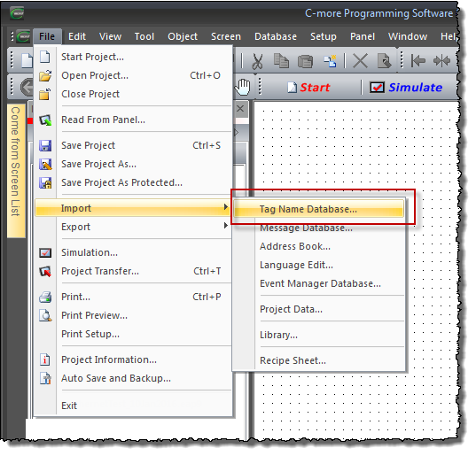This screenshot has height=456, width=476.
Task: Click the blue Simulate button
Action: click(x=406, y=88)
